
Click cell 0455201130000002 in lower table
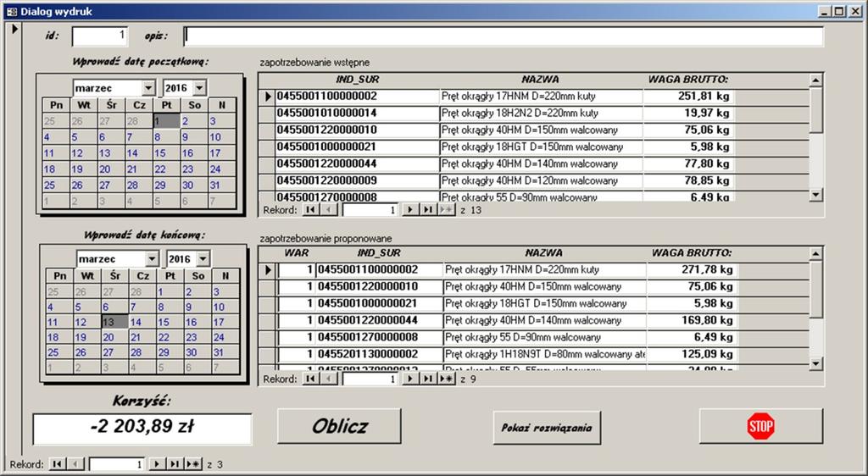pyautogui.click(x=379, y=354)
